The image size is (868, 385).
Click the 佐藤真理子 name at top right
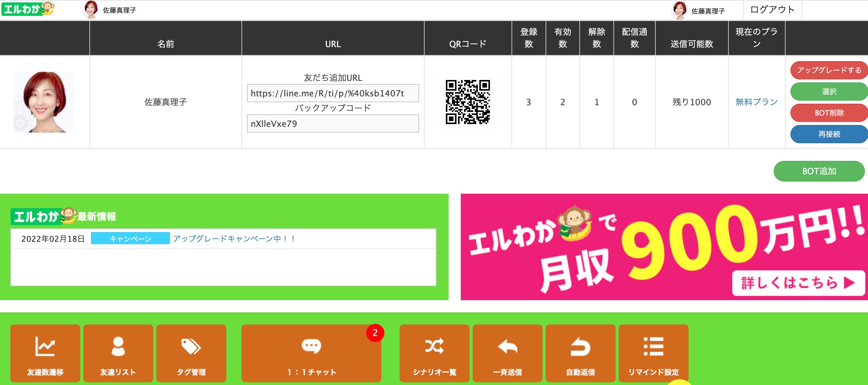708,11
